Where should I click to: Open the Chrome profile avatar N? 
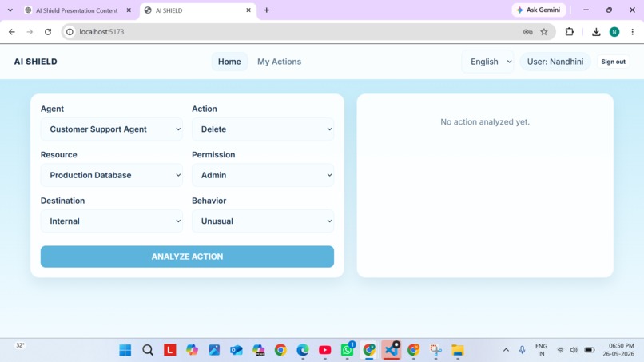[614, 32]
